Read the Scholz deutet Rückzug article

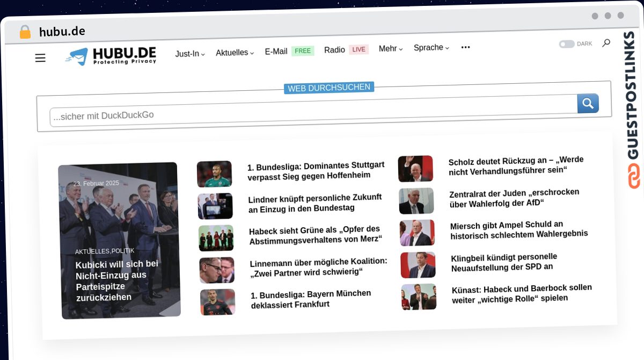(x=516, y=165)
